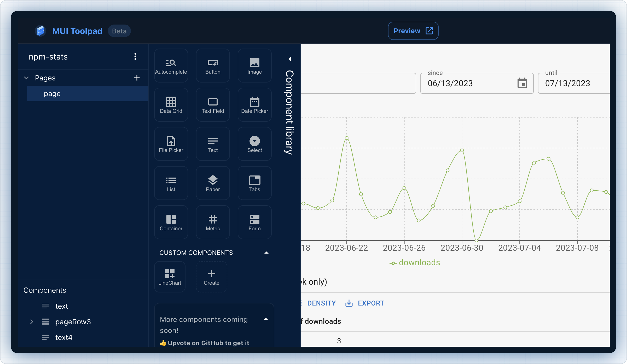The width and height of the screenshot is (627, 364).
Task: Click the Form component icon
Action: [254, 222]
